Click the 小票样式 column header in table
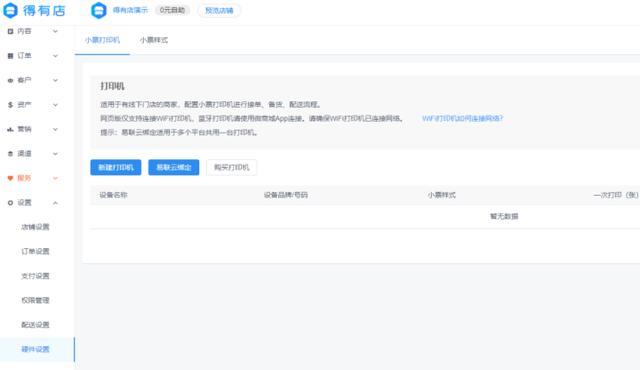 442,195
